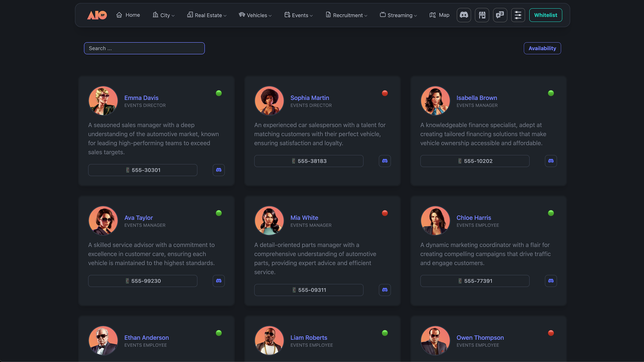Click the Whitelist button
Screen dimensions: 644x362
[x=545, y=15]
